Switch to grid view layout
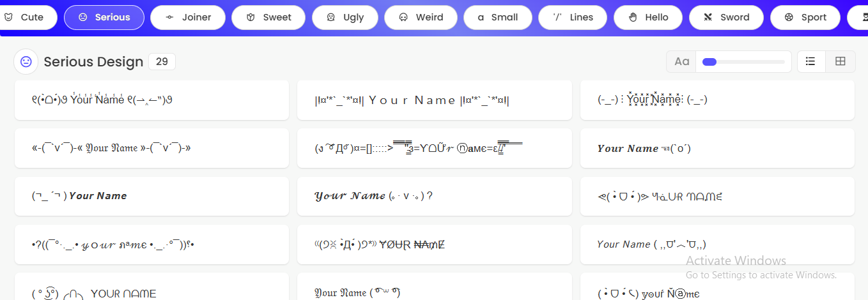The height and width of the screenshot is (300, 868). point(841,62)
